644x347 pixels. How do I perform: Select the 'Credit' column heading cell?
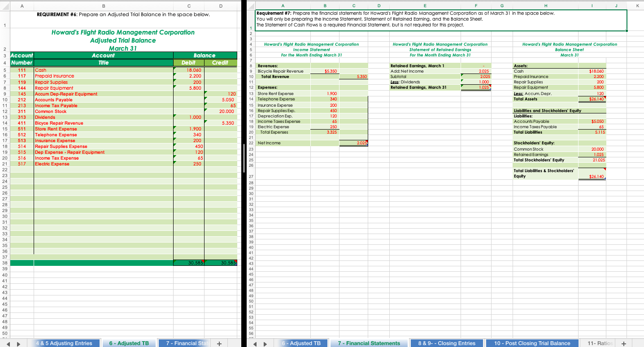[220, 63]
